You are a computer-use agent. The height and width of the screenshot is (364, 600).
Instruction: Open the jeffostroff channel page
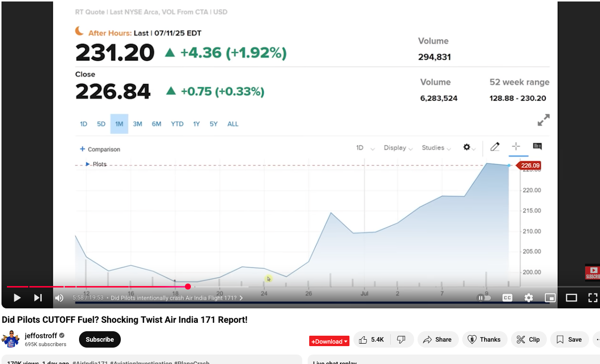point(41,336)
